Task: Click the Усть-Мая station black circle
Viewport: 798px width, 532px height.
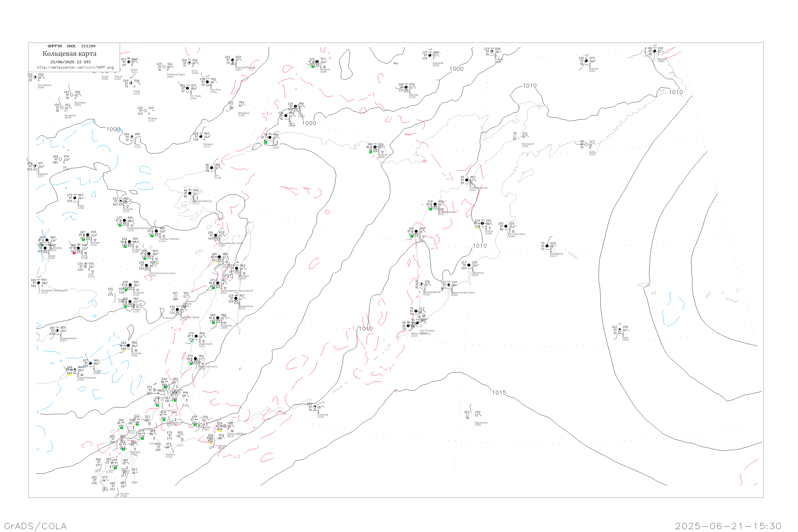Action: click(208, 82)
